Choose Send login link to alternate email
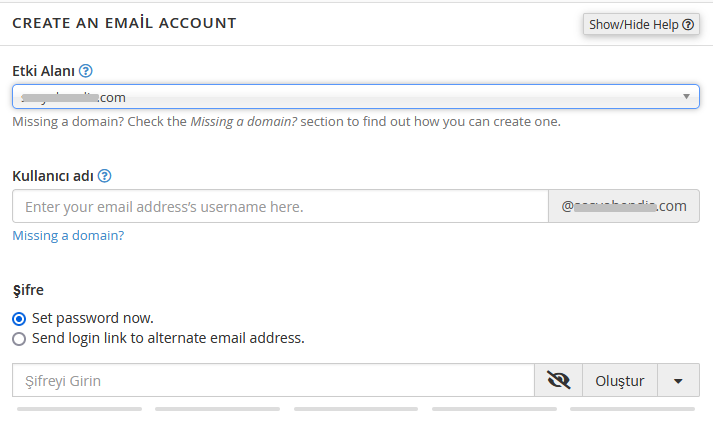This screenshot has width=713, height=434. 19,339
